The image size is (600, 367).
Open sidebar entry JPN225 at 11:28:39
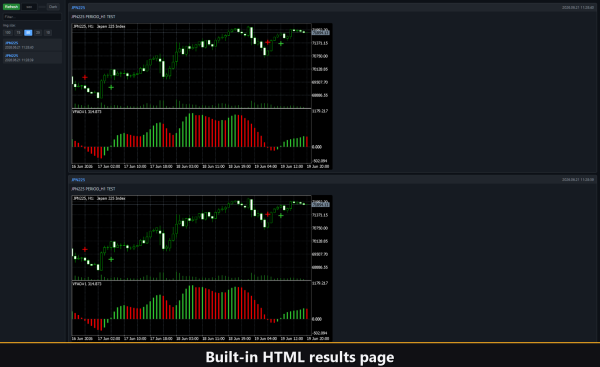(32, 57)
